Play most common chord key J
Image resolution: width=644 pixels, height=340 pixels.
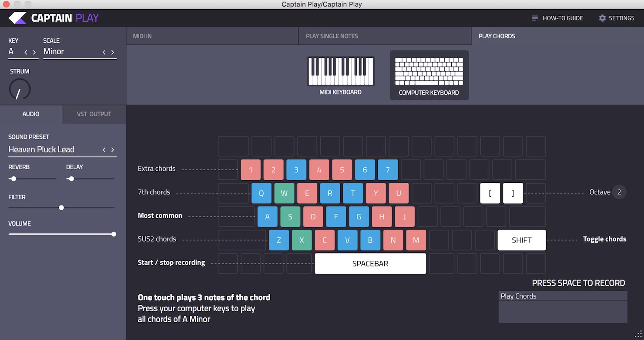pyautogui.click(x=405, y=217)
